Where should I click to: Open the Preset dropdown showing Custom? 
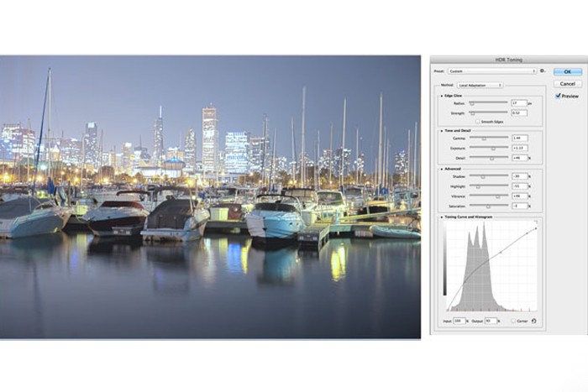point(491,71)
